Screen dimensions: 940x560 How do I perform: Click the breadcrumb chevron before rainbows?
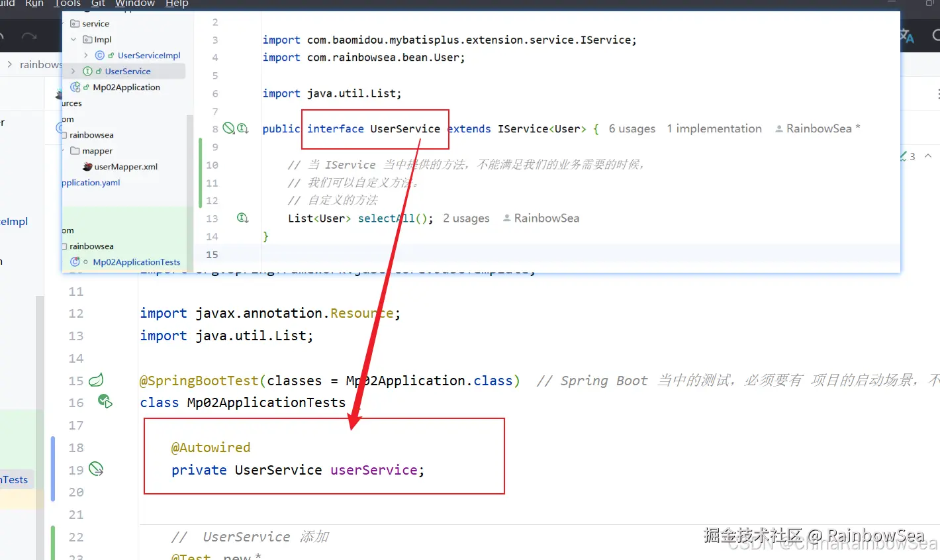(x=9, y=64)
